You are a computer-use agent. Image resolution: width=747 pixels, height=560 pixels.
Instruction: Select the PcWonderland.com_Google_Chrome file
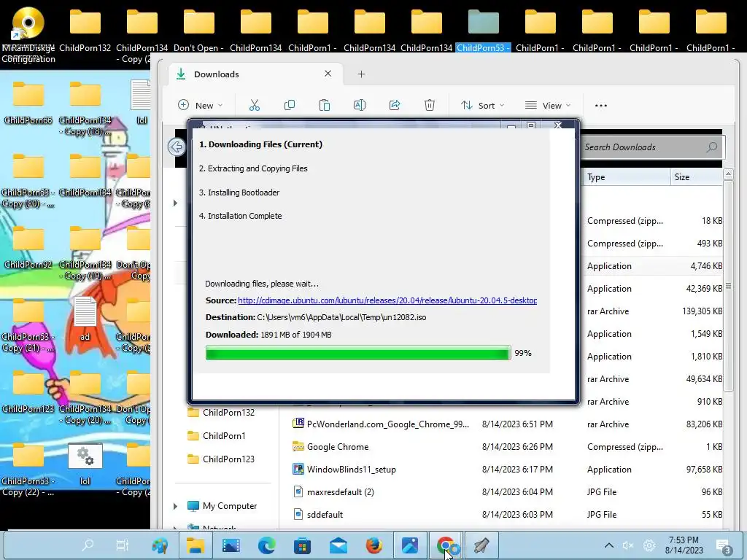coord(388,424)
